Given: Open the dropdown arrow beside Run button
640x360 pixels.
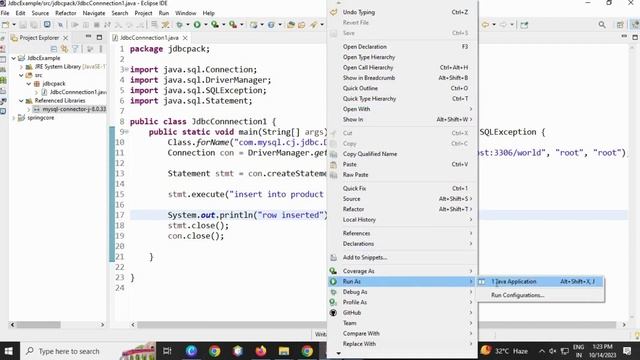Looking at the screenshot, I should [x=205, y=25].
